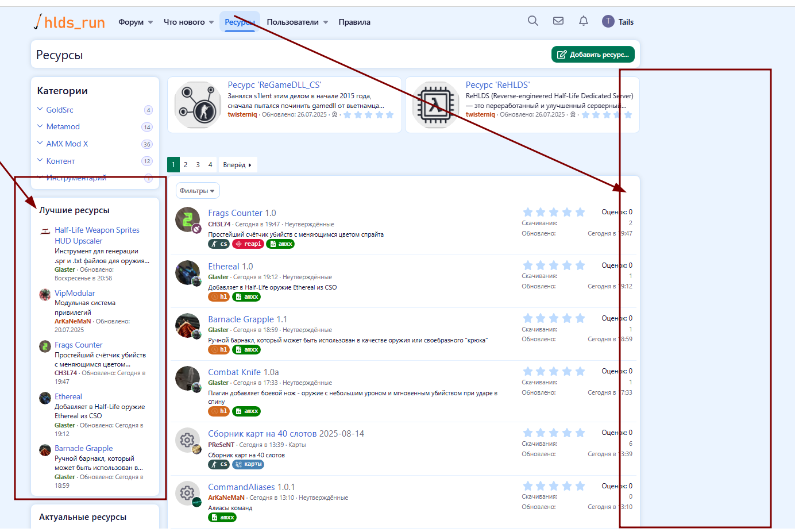The width and height of the screenshot is (795, 532).
Task: Select the reapi tag on Frags Counter
Action: click(x=248, y=244)
